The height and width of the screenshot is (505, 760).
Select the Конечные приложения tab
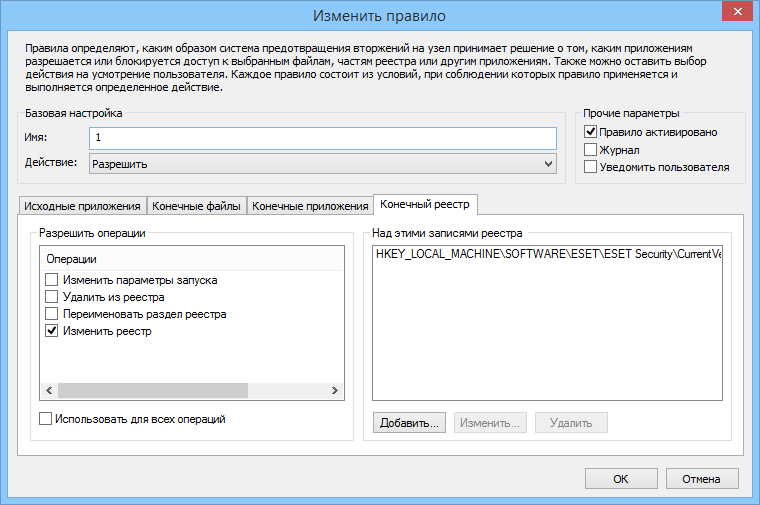[310, 206]
